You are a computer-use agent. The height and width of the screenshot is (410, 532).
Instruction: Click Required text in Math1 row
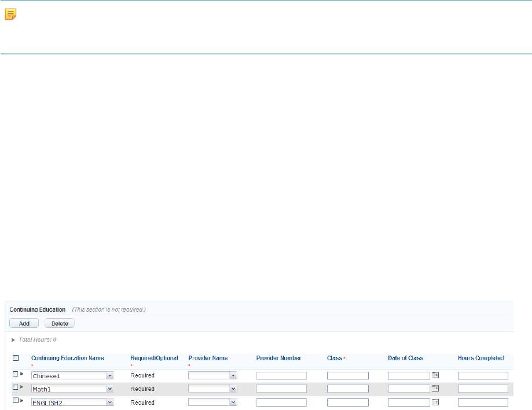point(142,389)
